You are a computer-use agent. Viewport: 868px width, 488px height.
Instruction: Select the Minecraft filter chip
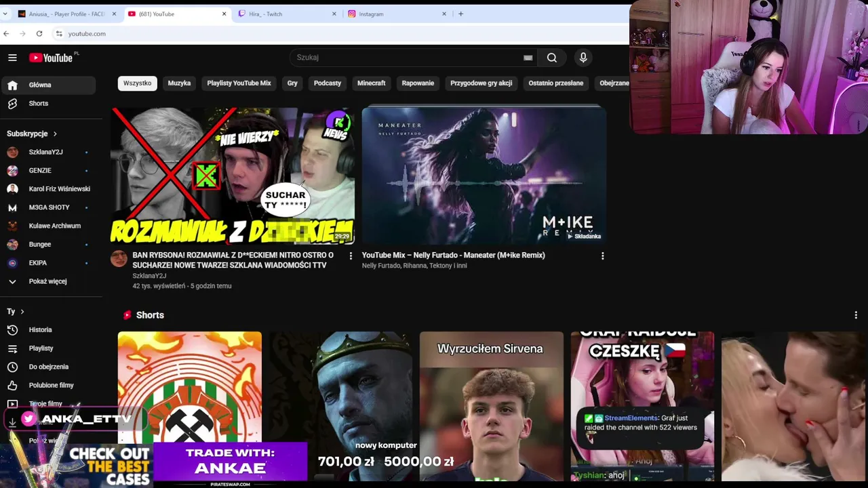pos(371,83)
